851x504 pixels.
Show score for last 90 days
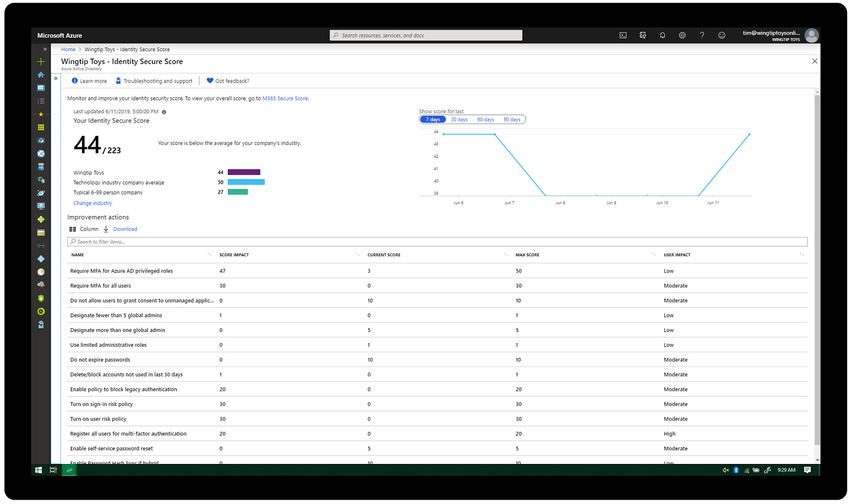(512, 119)
